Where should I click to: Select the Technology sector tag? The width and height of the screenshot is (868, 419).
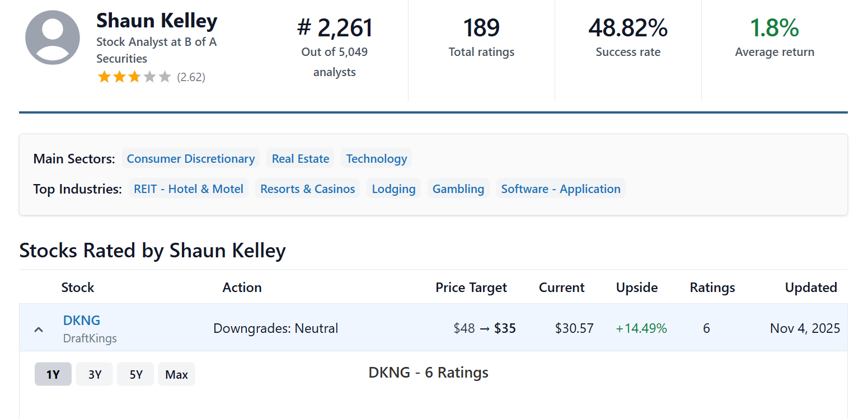click(x=376, y=158)
